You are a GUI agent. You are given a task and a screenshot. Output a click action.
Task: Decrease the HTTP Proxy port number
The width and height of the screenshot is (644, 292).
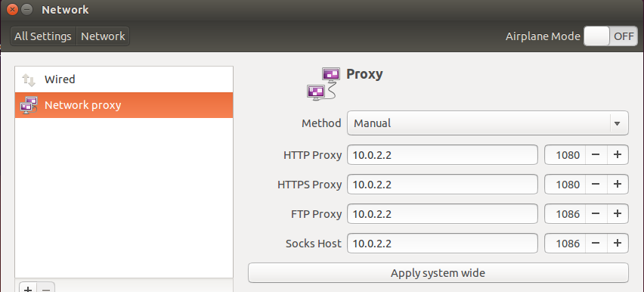[596, 154]
